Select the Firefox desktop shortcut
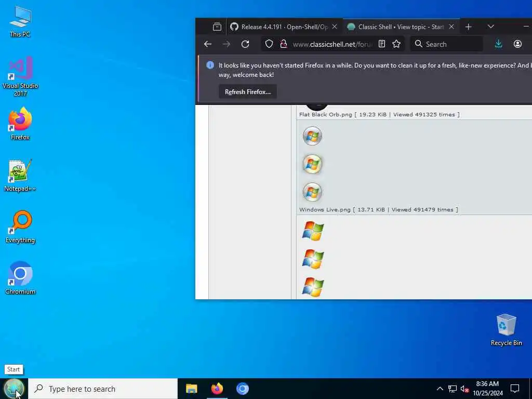 pyautogui.click(x=20, y=124)
